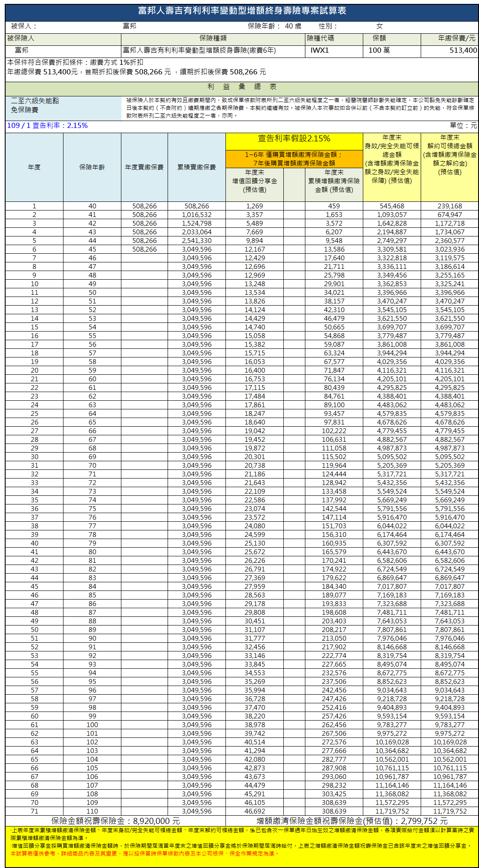Click the bonus value 25,130
The height and width of the screenshot is (868, 479).
click(254, 543)
